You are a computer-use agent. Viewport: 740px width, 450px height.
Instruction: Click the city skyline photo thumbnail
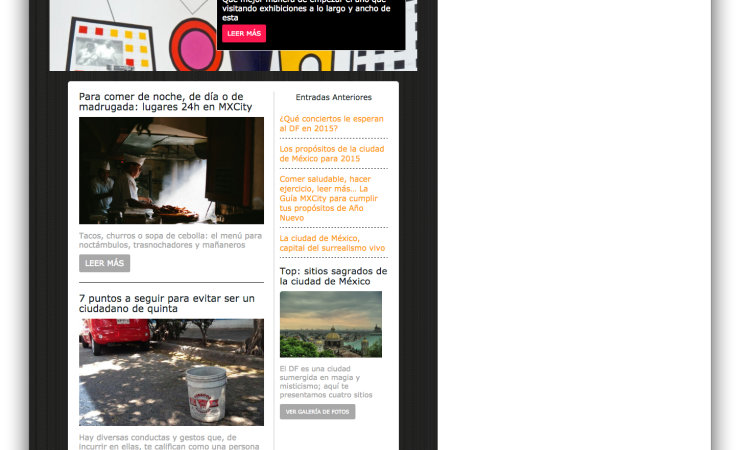pyautogui.click(x=330, y=324)
